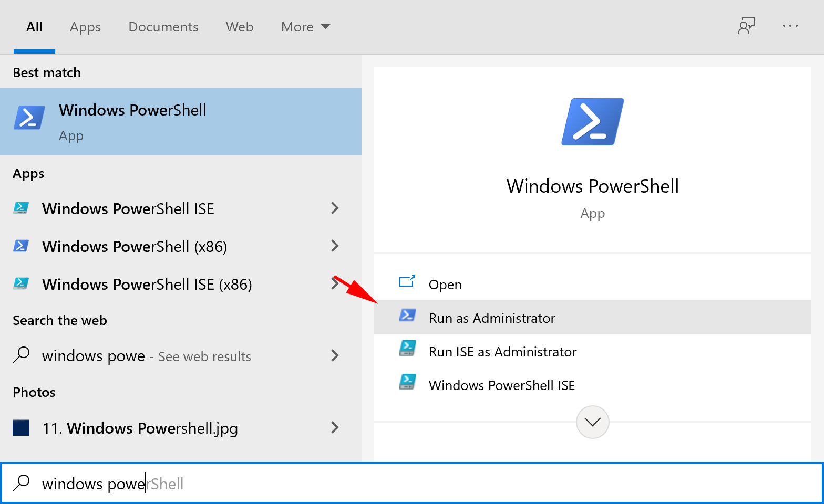This screenshot has width=824, height=504.
Task: Open 11. Windows Powershell.jpg photo result
Action: 181,428
